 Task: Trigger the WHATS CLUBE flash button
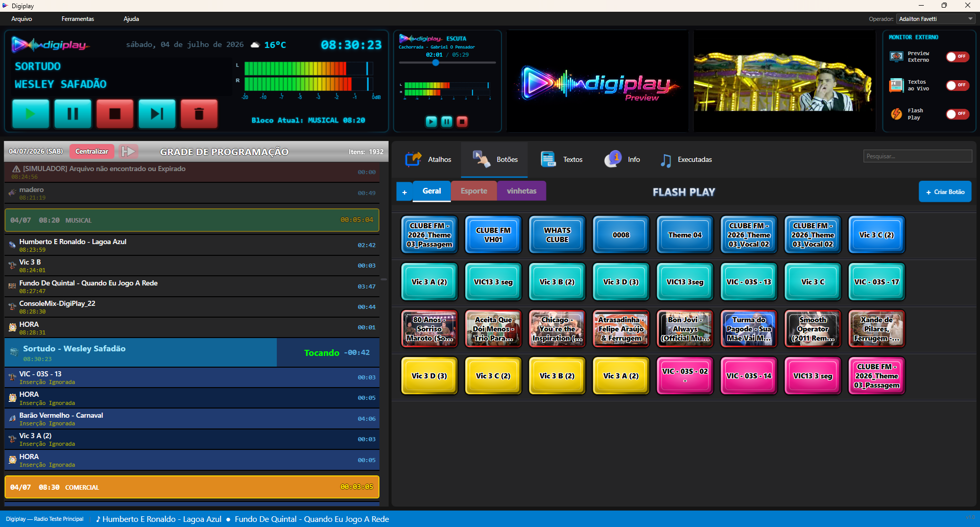(557, 235)
